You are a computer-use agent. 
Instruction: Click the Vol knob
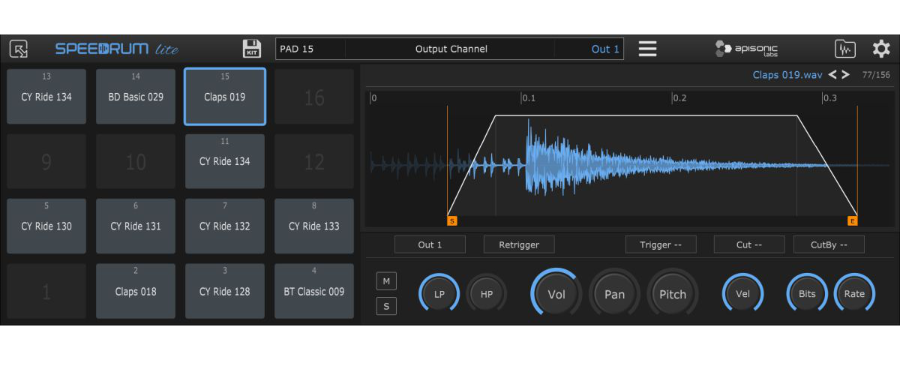coord(556,295)
